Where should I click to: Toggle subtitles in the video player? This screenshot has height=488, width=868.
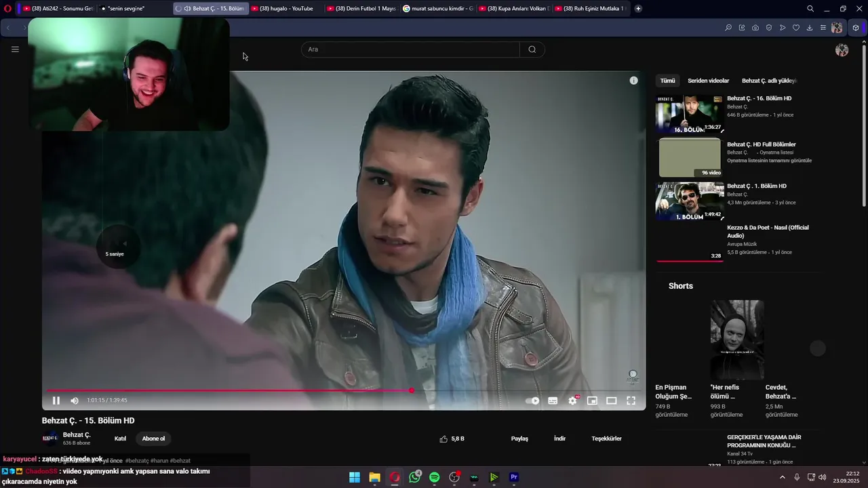tap(553, 401)
